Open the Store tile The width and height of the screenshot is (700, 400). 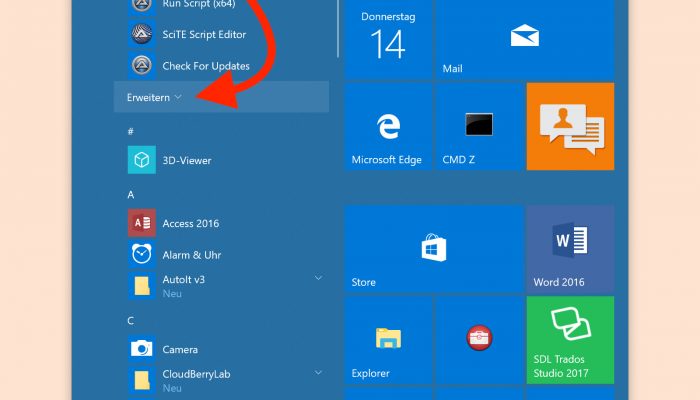click(434, 249)
